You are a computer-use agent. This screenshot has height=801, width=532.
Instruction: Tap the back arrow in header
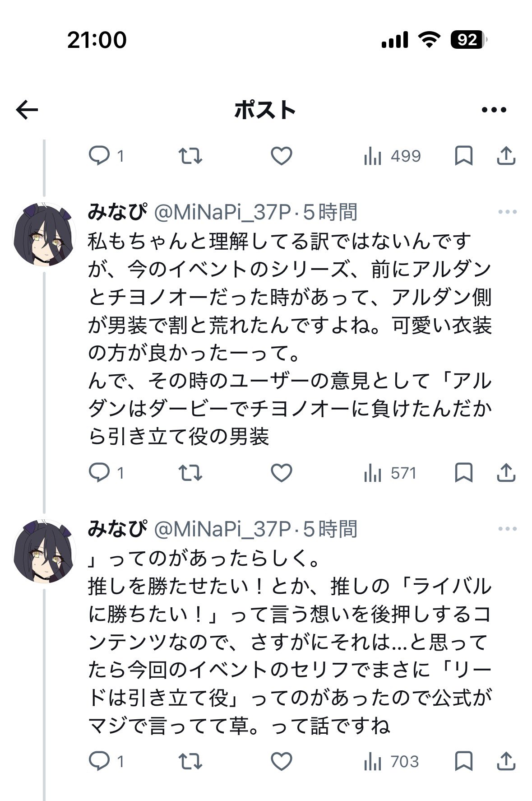27,110
